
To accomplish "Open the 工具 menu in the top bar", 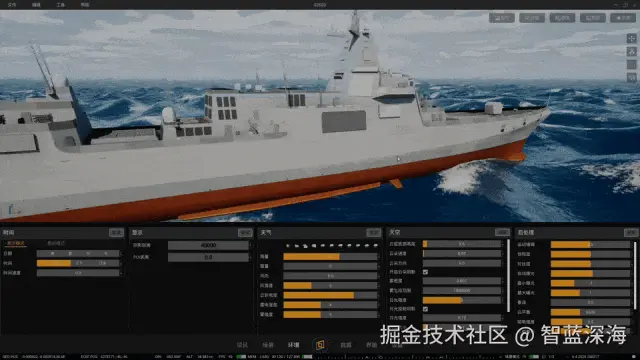I will click(60, 5).
